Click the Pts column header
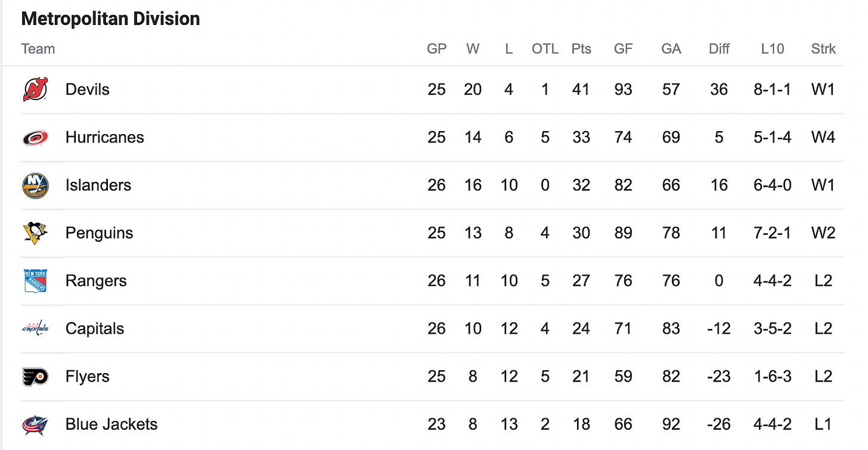 [x=581, y=49]
